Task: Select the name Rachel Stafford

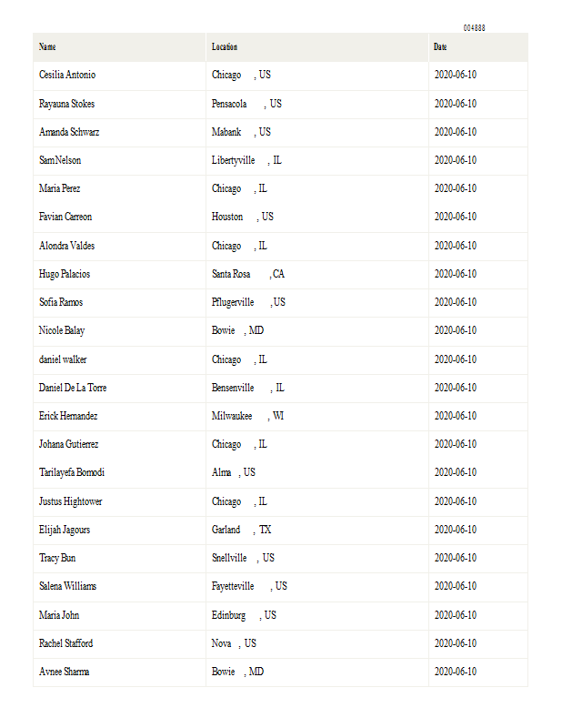Action: coord(65,643)
